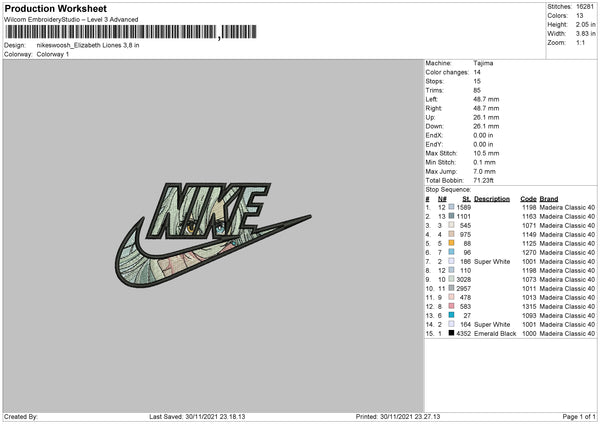Click the Created By footer label

21,417
